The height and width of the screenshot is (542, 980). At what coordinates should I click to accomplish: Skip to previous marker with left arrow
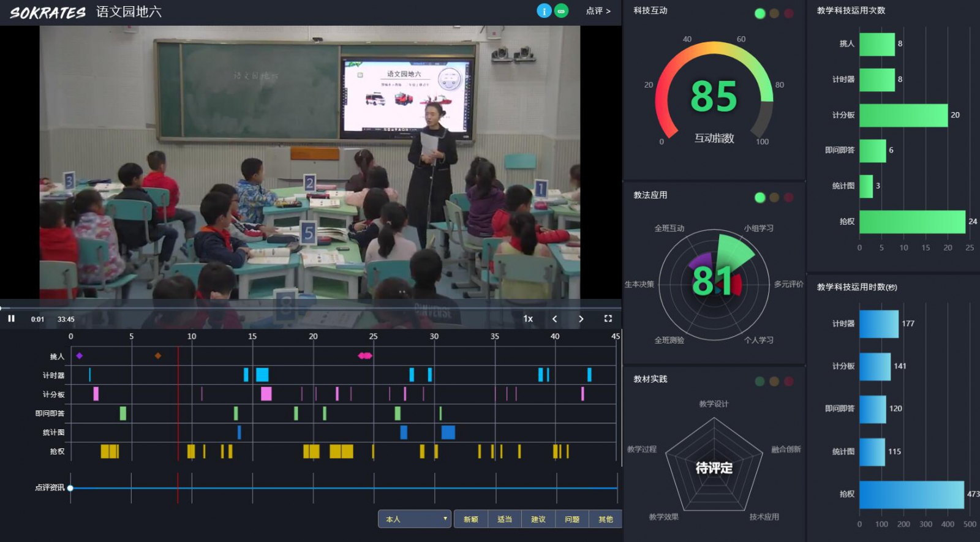click(x=554, y=318)
